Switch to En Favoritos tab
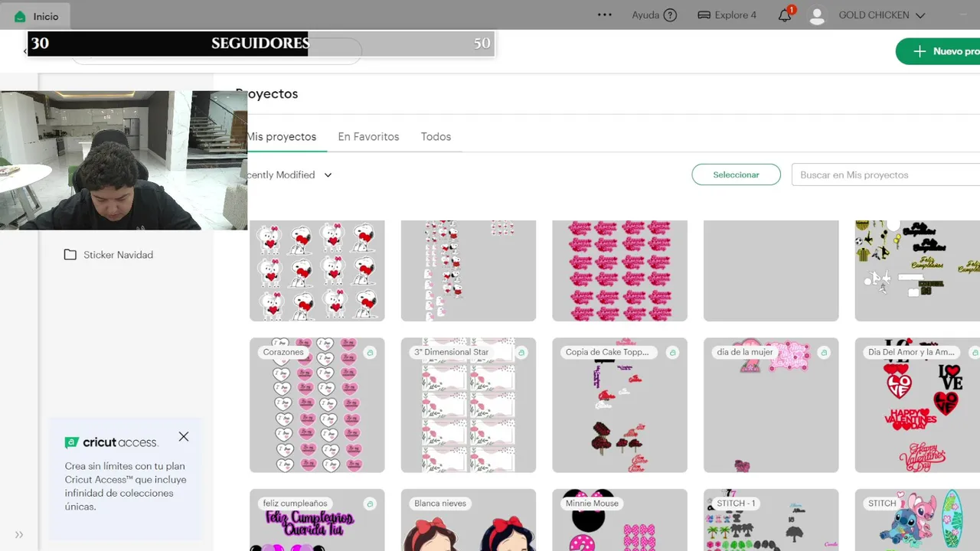Image resolution: width=980 pixels, height=551 pixels. pyautogui.click(x=368, y=136)
